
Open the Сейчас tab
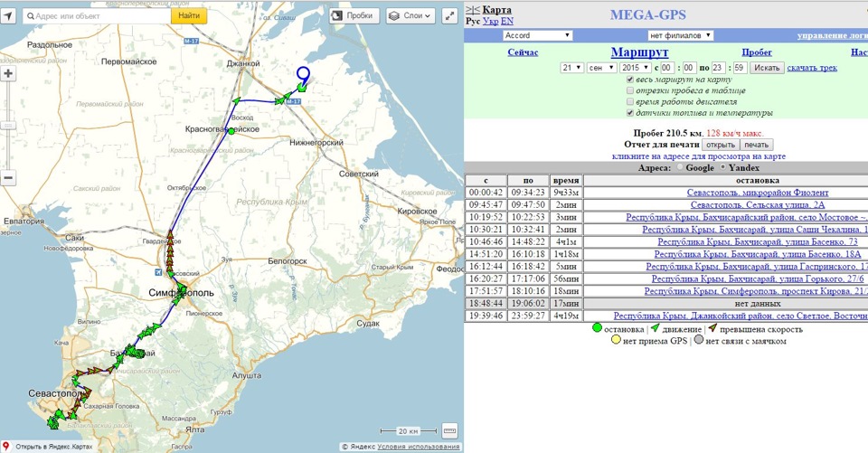[523, 52]
